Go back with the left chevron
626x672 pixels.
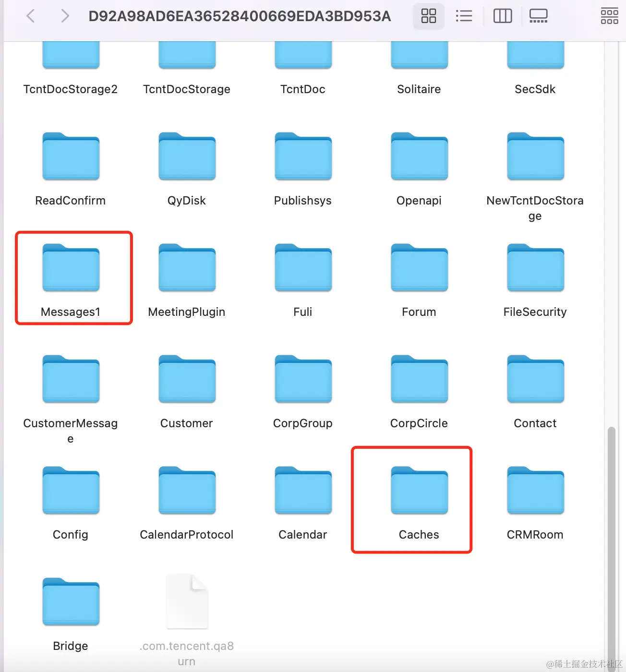click(31, 16)
